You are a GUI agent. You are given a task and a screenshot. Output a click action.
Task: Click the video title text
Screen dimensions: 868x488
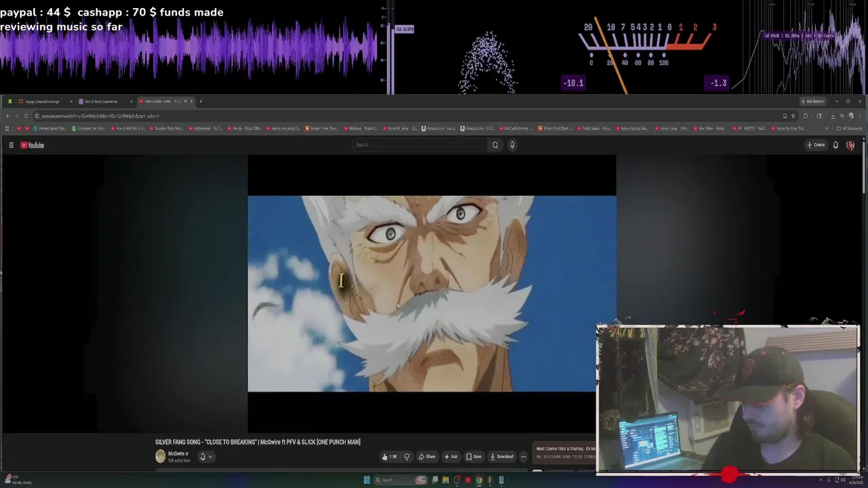[x=258, y=442]
